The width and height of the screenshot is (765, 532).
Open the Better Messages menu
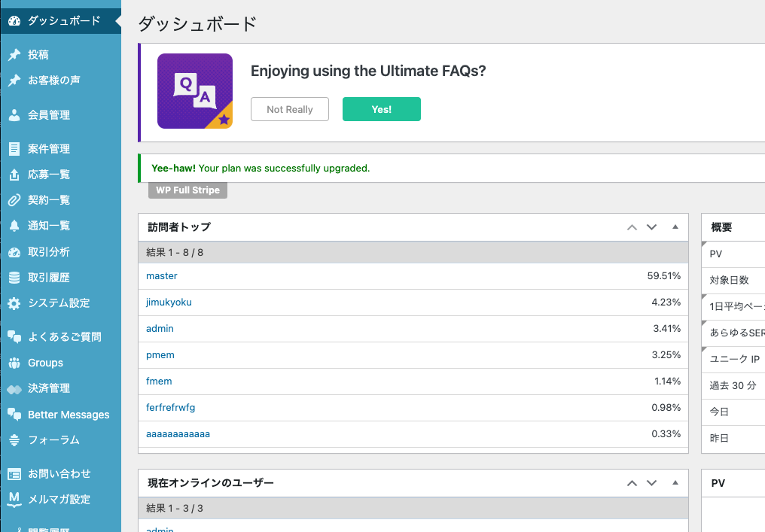[68, 415]
